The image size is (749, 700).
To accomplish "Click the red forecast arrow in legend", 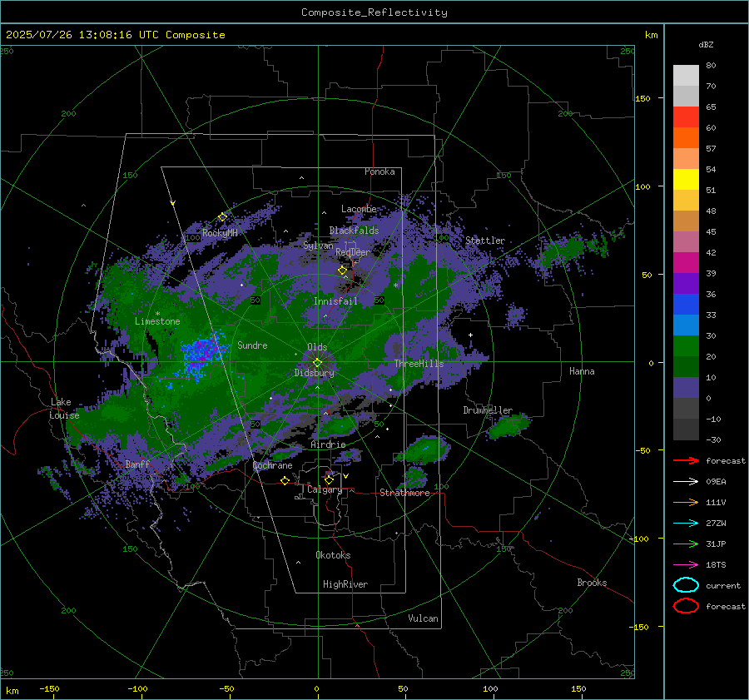I will point(686,460).
